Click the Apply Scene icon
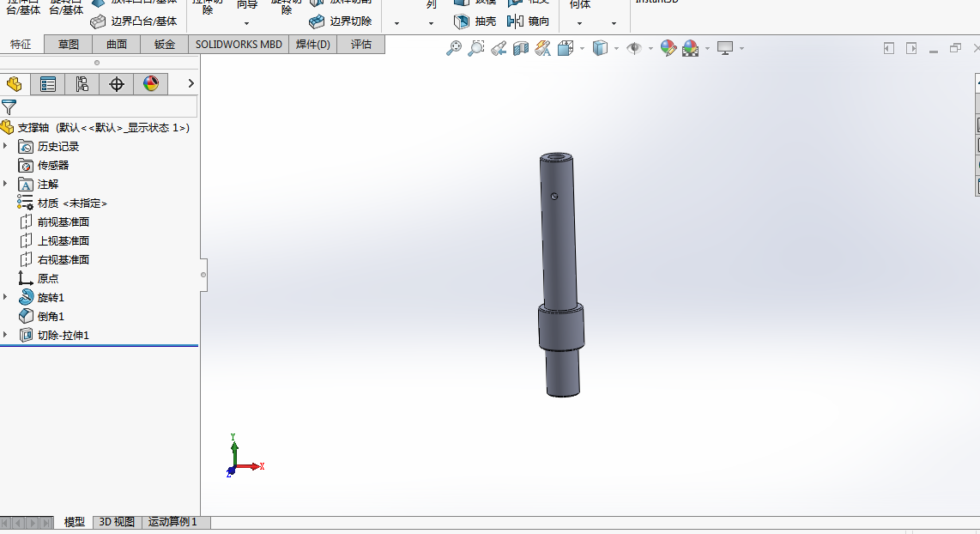The width and height of the screenshot is (980, 534). [691, 48]
